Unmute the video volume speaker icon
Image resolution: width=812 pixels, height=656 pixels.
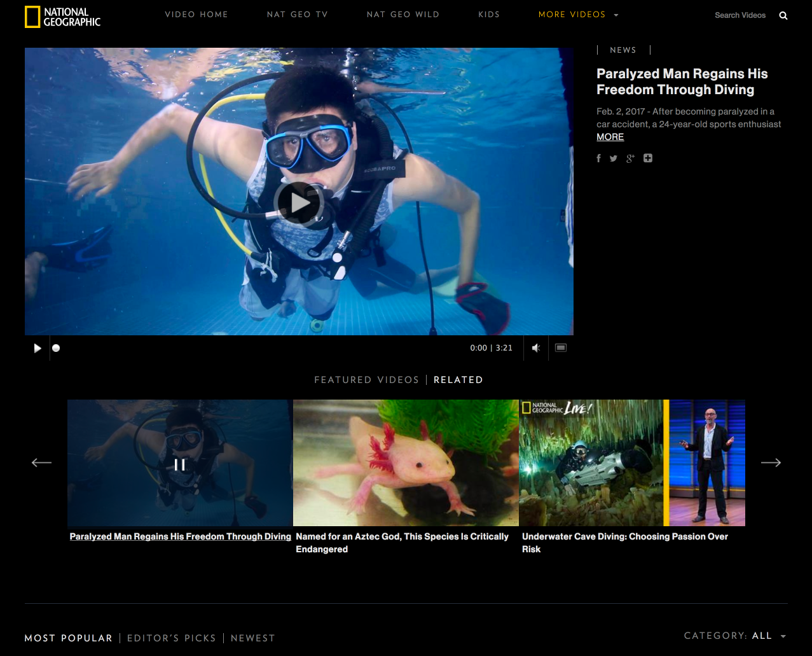click(536, 348)
